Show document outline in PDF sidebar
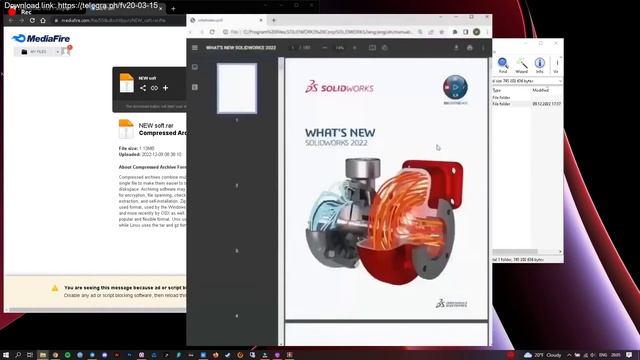640x360 pixels. tap(195, 87)
